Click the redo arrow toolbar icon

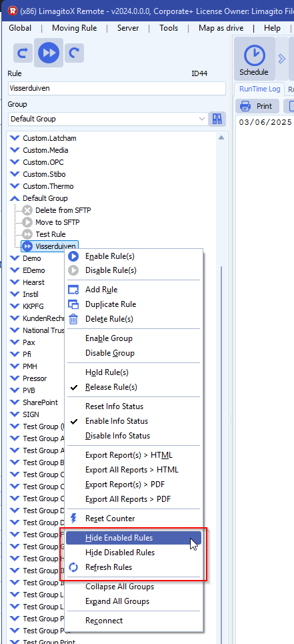click(23, 53)
